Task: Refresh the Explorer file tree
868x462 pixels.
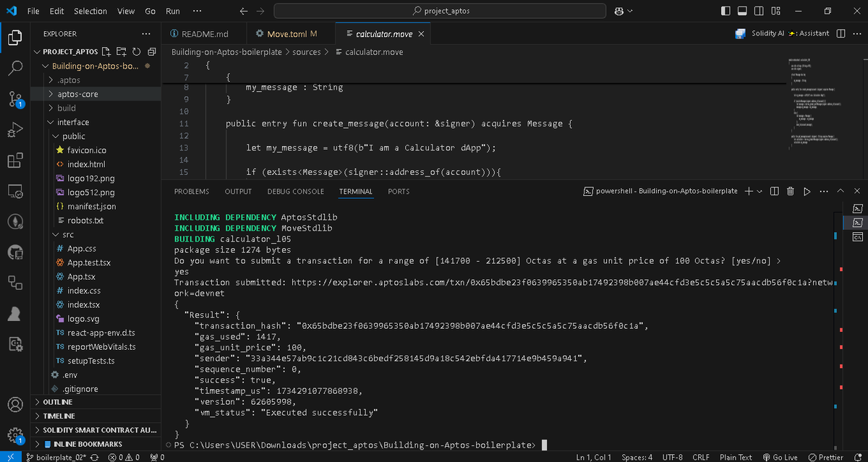Action: click(137, 51)
